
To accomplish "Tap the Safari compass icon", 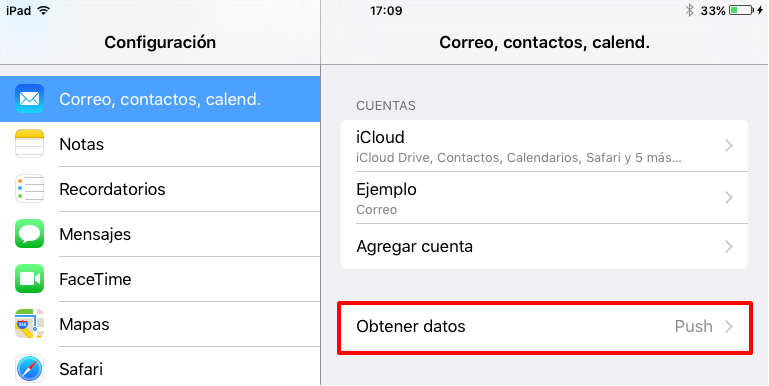I will coord(29,368).
